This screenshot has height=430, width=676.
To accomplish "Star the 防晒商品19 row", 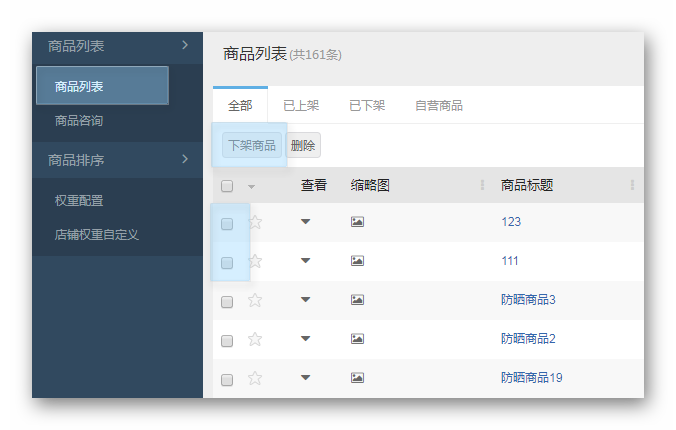I will 255,378.
